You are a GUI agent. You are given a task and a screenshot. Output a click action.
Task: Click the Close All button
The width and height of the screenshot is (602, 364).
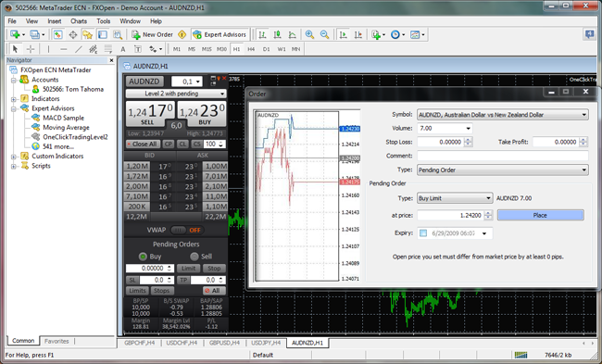143,144
